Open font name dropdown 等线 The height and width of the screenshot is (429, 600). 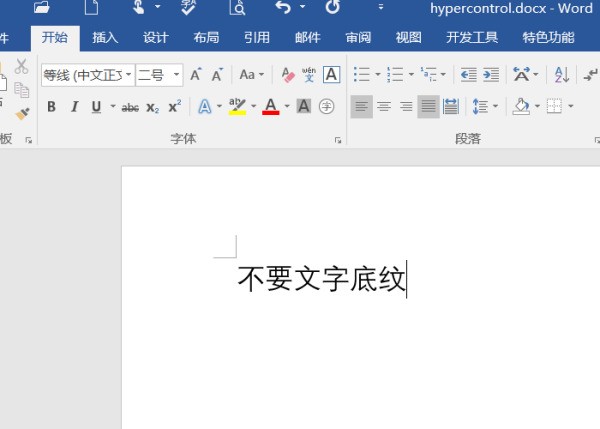point(129,75)
